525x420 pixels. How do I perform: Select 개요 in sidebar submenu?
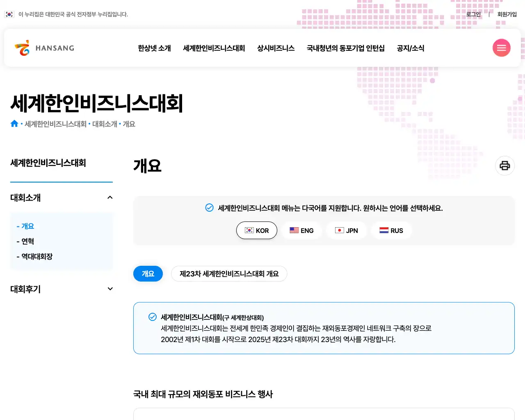(25, 226)
